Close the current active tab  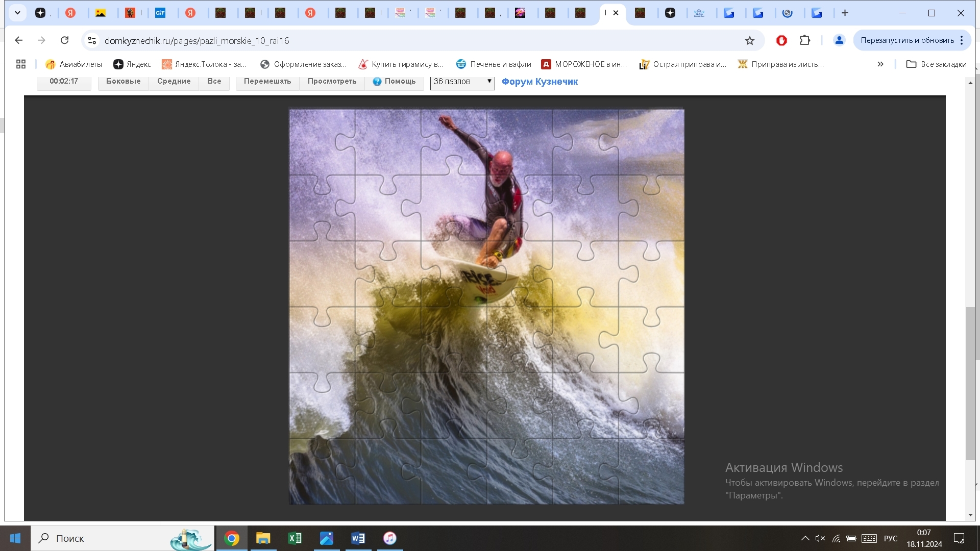[x=616, y=13]
